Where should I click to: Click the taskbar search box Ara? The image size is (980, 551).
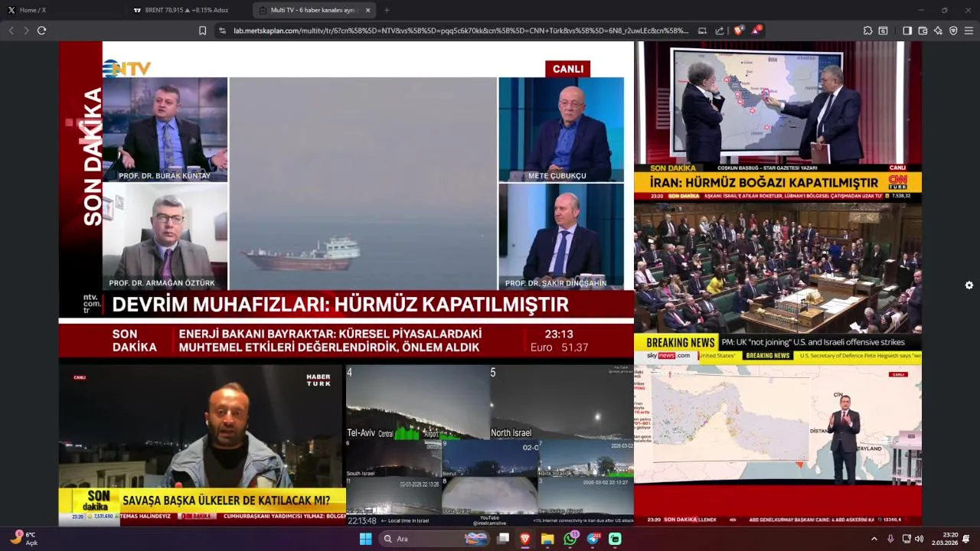click(x=435, y=539)
